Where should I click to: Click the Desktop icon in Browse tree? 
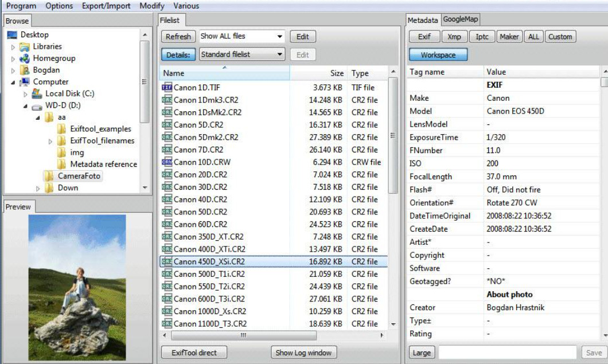tap(12, 35)
